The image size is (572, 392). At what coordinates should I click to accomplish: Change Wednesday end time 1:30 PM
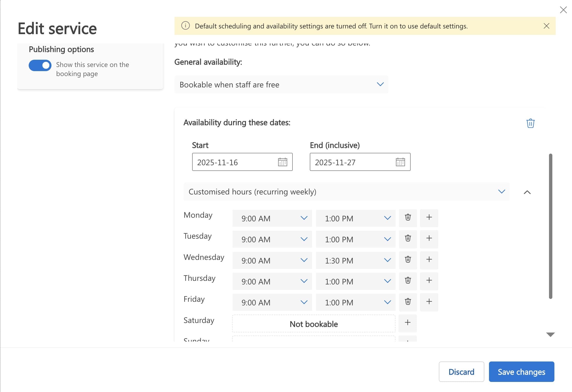[x=355, y=261]
